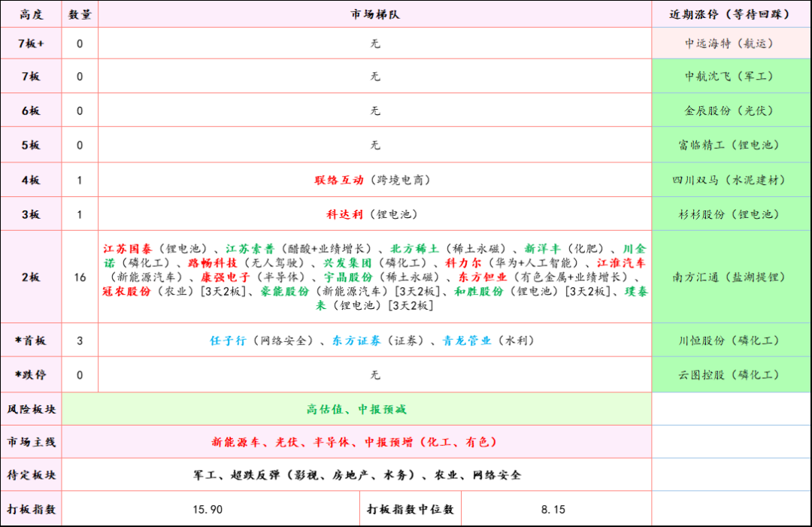Click the stock name 北方稀土
The image size is (812, 527).
click(x=415, y=249)
